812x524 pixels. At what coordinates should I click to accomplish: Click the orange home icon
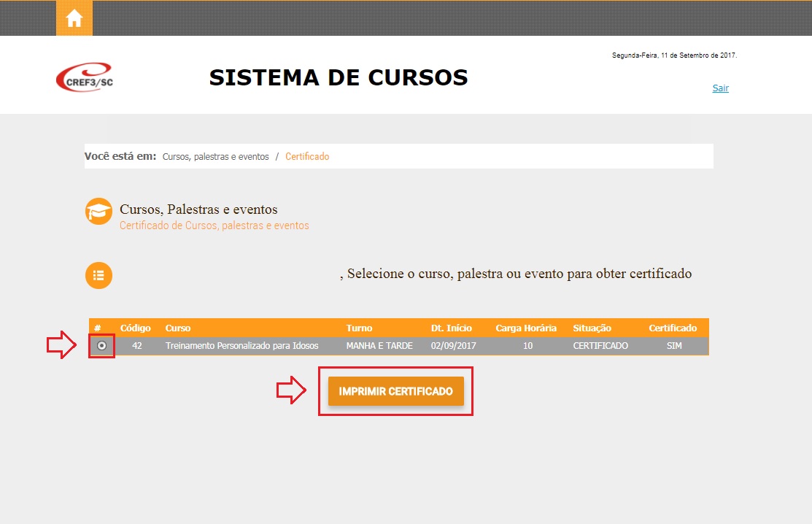point(74,18)
